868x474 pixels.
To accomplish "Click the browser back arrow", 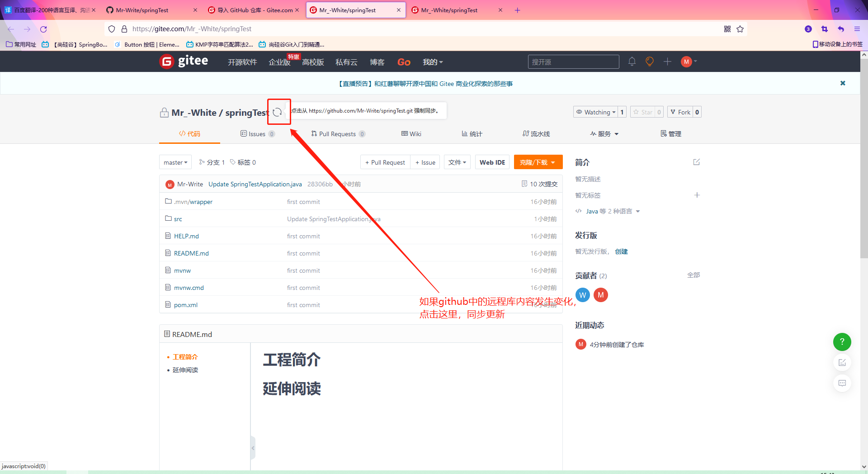I will point(11,29).
